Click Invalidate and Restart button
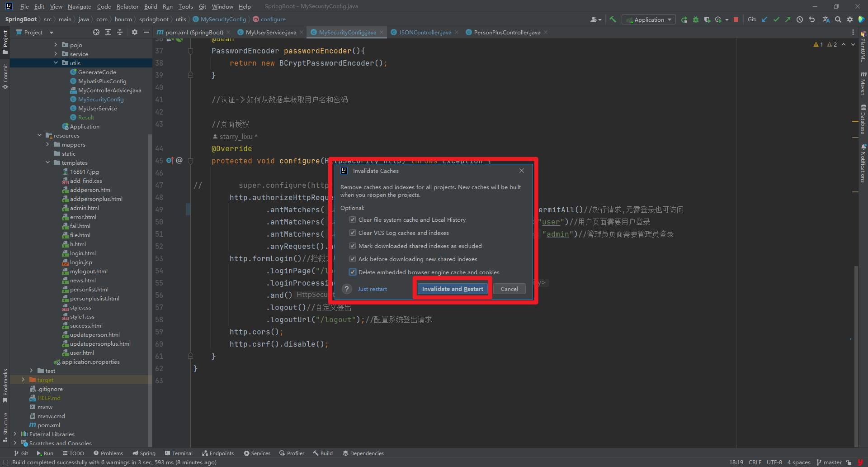This screenshot has width=868, height=467. click(453, 289)
